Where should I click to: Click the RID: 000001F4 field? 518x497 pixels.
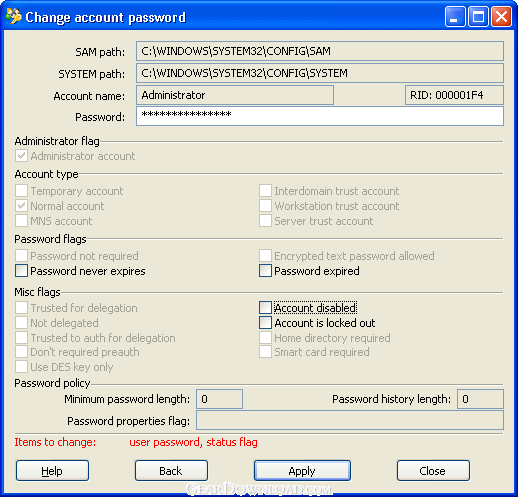454,95
